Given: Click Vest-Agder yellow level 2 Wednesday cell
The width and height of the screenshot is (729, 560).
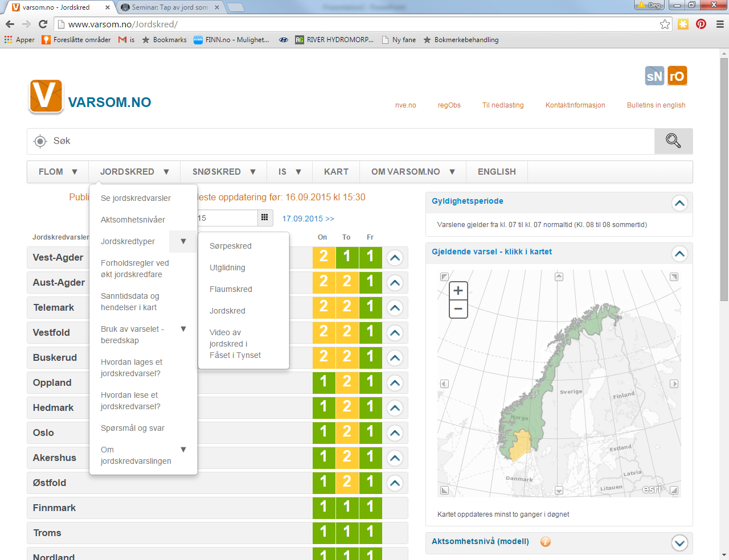Looking at the screenshot, I should [x=323, y=258].
